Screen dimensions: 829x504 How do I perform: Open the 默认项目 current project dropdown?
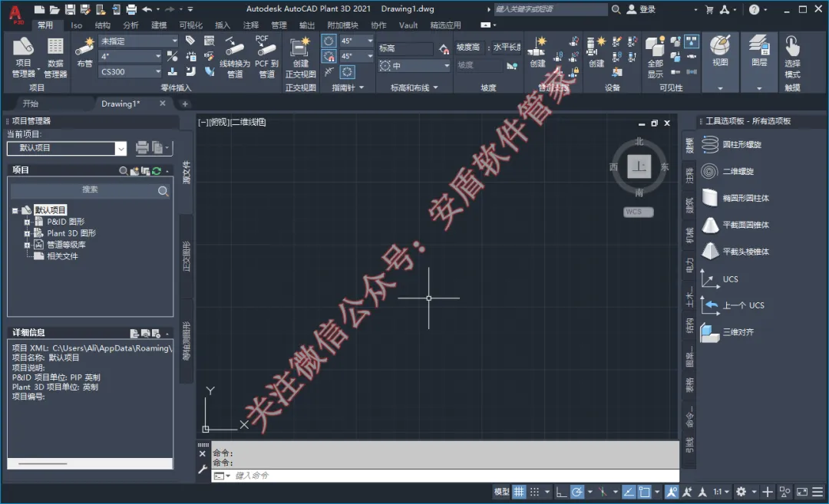67,148
